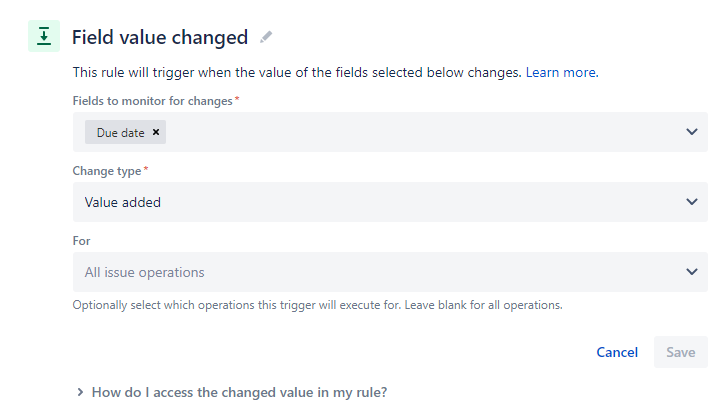Click the chevron arrow in the Fields to monitor box
Image resolution: width=721 pixels, height=419 pixels.
tap(692, 132)
